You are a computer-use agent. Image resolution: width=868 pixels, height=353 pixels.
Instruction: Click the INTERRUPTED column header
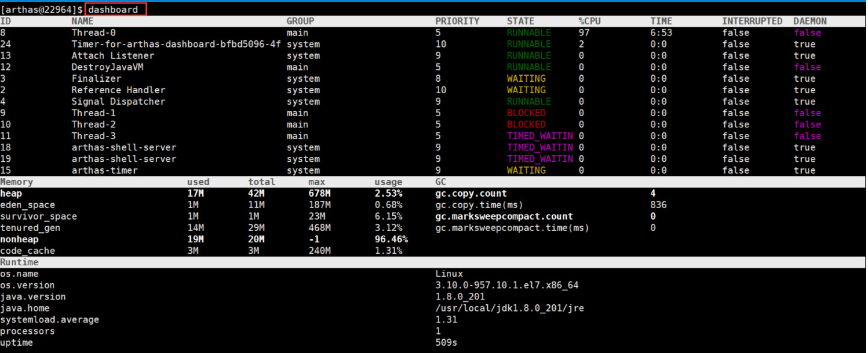[x=753, y=21]
